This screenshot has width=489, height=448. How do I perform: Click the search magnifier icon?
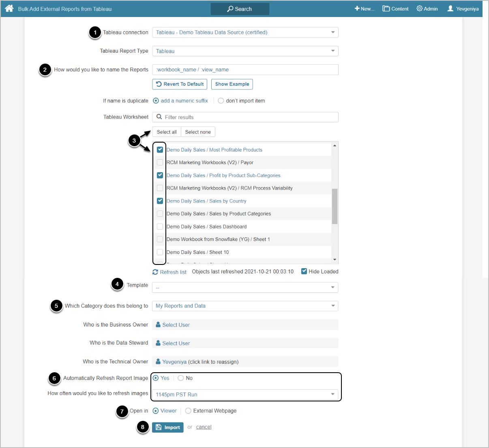click(230, 9)
